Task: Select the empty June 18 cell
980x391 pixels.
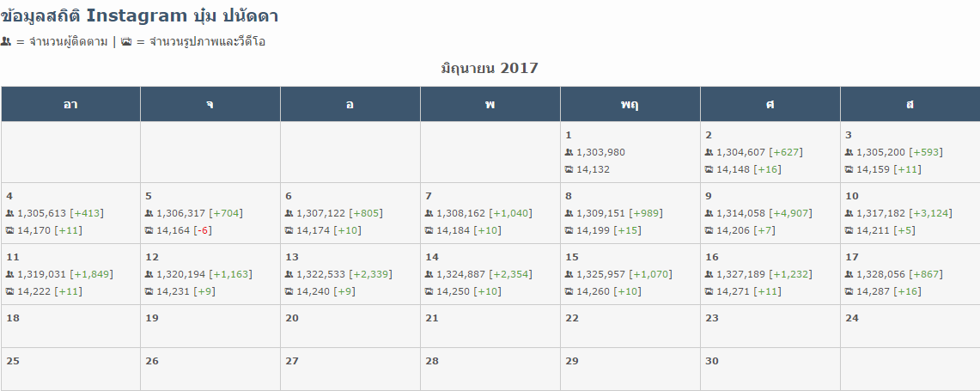Action: click(70, 326)
